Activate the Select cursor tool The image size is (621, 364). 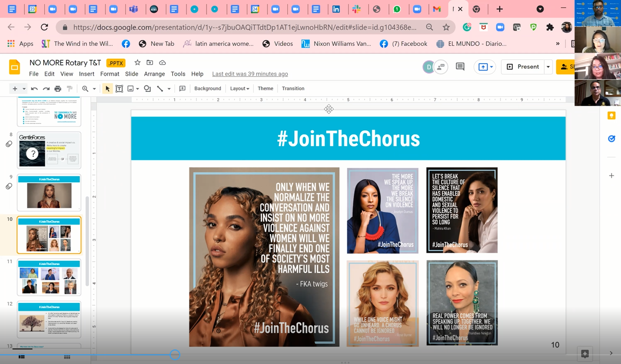(x=107, y=89)
